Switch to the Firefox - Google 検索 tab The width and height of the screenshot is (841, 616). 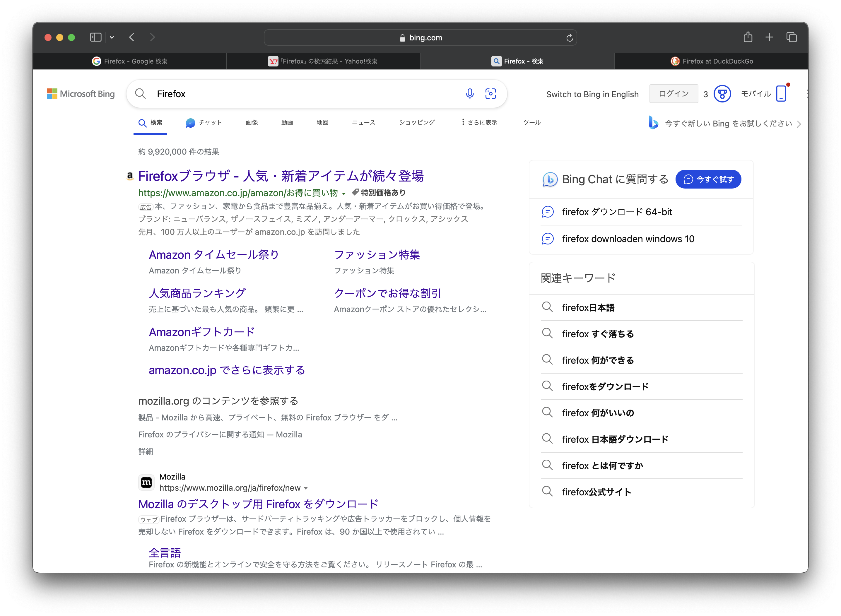pos(130,61)
